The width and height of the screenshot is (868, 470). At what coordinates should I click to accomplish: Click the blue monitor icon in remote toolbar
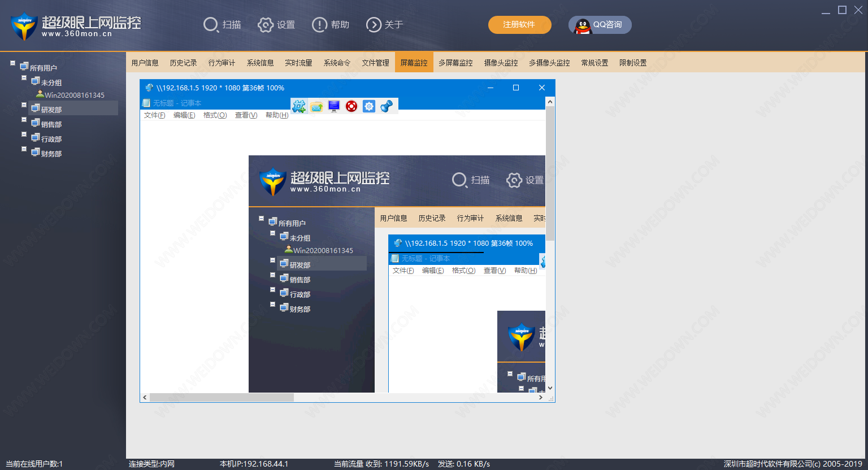(x=334, y=106)
